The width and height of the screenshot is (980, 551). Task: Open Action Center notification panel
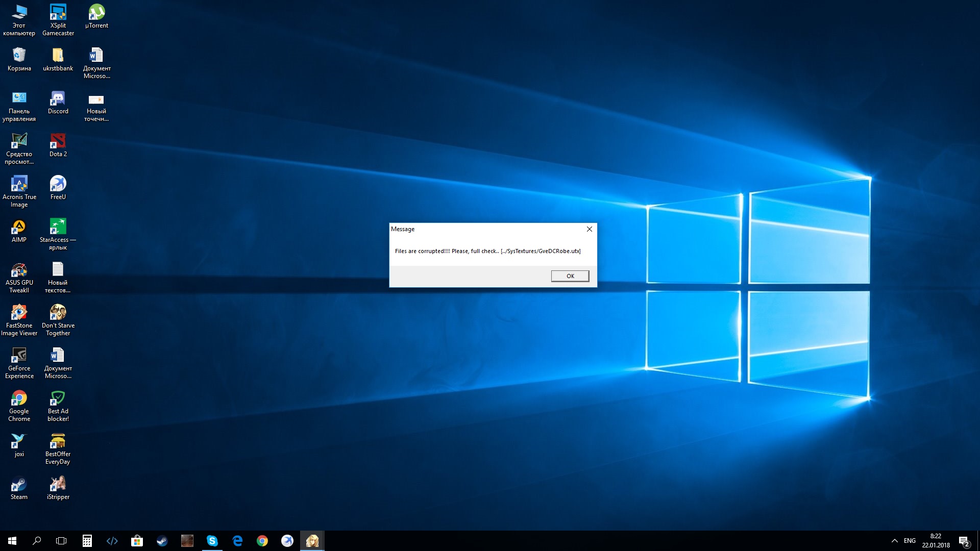pos(965,541)
